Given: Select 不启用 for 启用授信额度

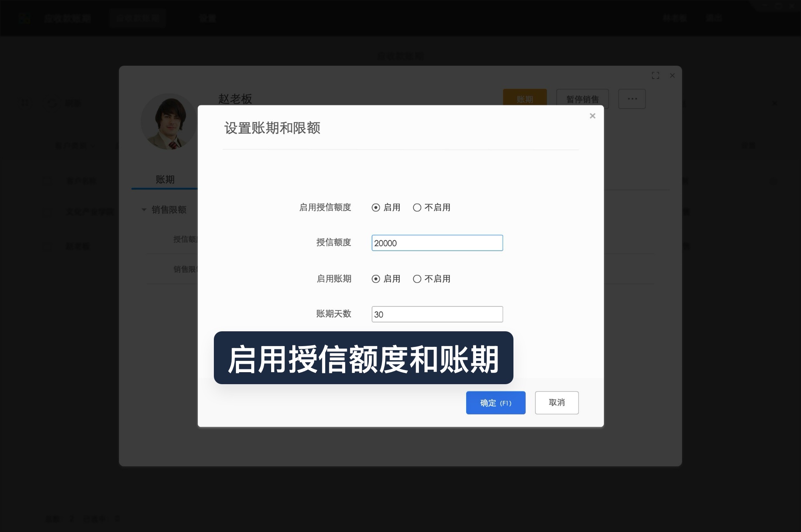Looking at the screenshot, I should pos(417,208).
